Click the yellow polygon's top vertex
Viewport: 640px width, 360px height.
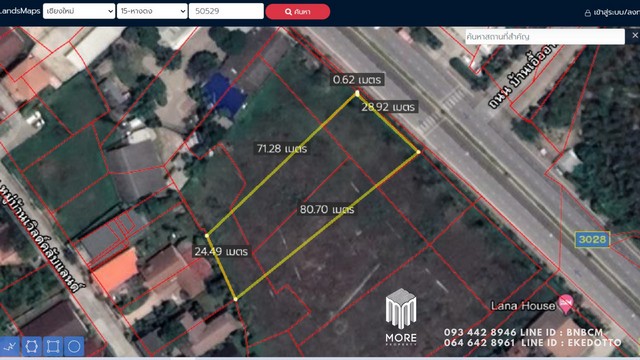click(x=357, y=93)
